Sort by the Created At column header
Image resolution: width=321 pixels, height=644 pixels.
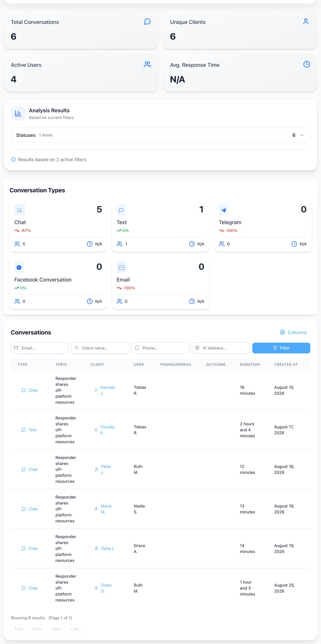coord(286,364)
